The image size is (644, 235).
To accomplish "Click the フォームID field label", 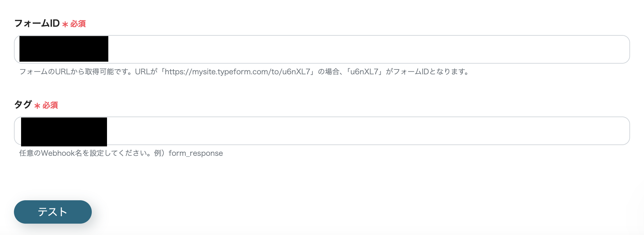I will tap(37, 23).
